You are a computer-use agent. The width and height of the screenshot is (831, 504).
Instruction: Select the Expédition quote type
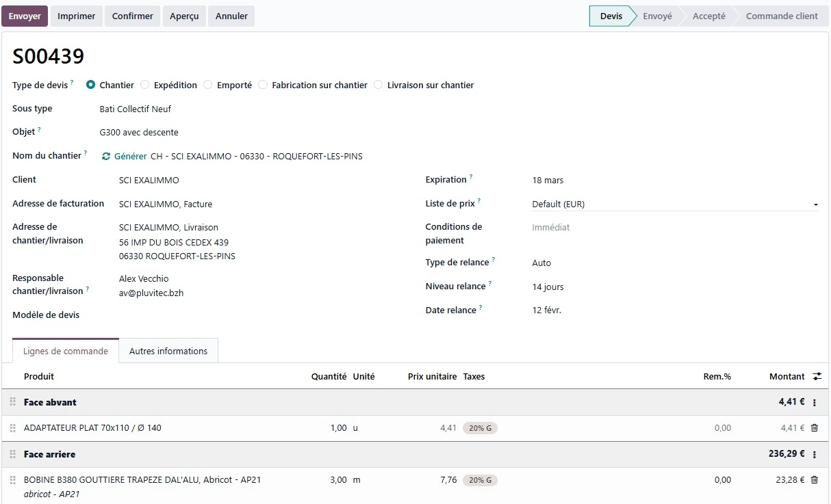pyautogui.click(x=144, y=85)
